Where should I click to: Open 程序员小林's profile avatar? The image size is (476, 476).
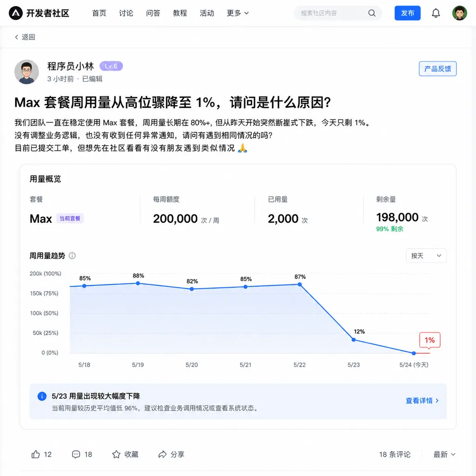(x=26, y=72)
